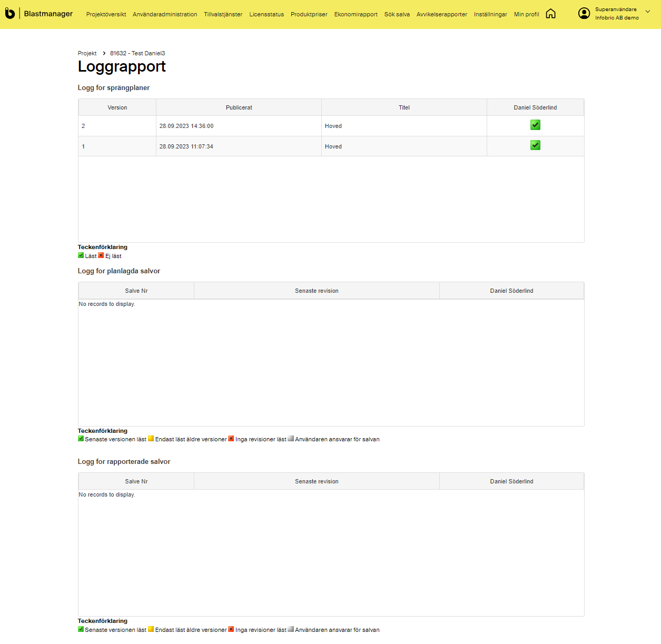The image size is (661, 644).
Task: Open Avvikelserapporter menu item
Action: tap(442, 14)
